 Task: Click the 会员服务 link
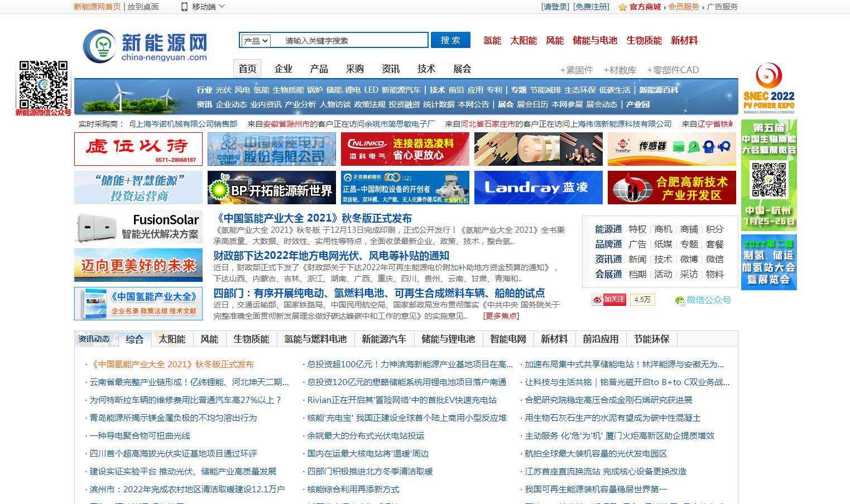tap(684, 7)
